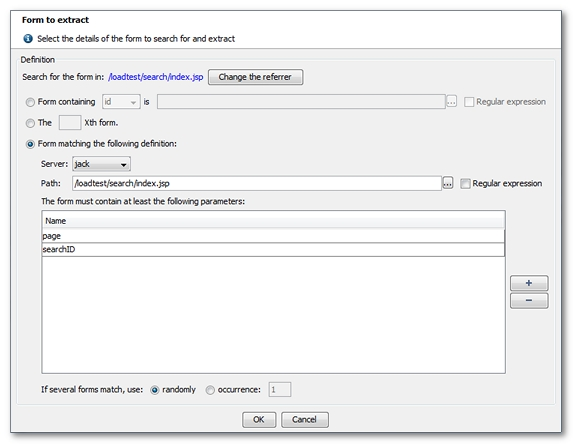This screenshot has width=573, height=444.
Task: Click the blue info icon beside the description
Action: pos(28,38)
